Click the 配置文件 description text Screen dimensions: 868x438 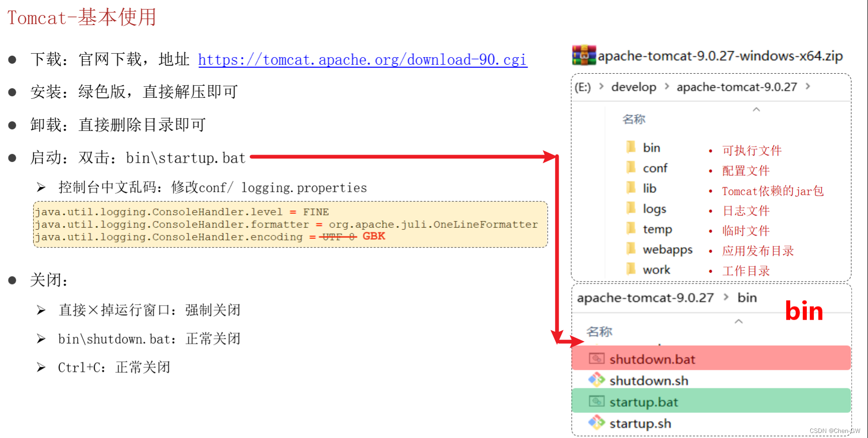(746, 171)
